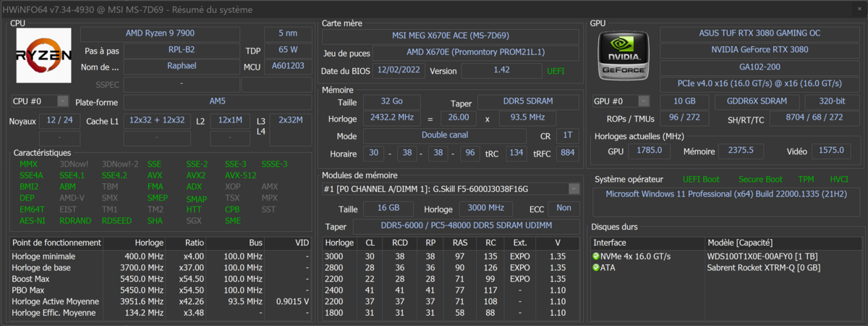Click the 1800 row in memory timing table
This screenshot has height=326, width=868.
coord(450,313)
